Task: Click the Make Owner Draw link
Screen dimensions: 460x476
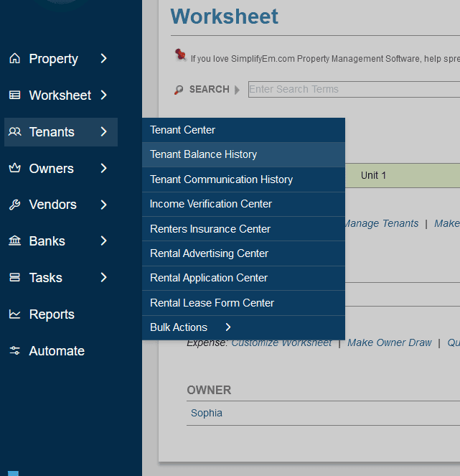Action: (390, 343)
